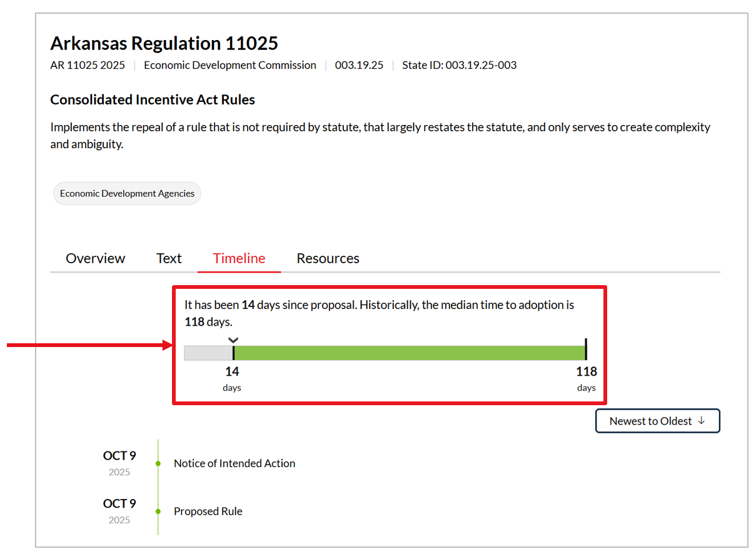
Task: Click the green dot beside Notice of Intended Action
Action: [x=158, y=463]
